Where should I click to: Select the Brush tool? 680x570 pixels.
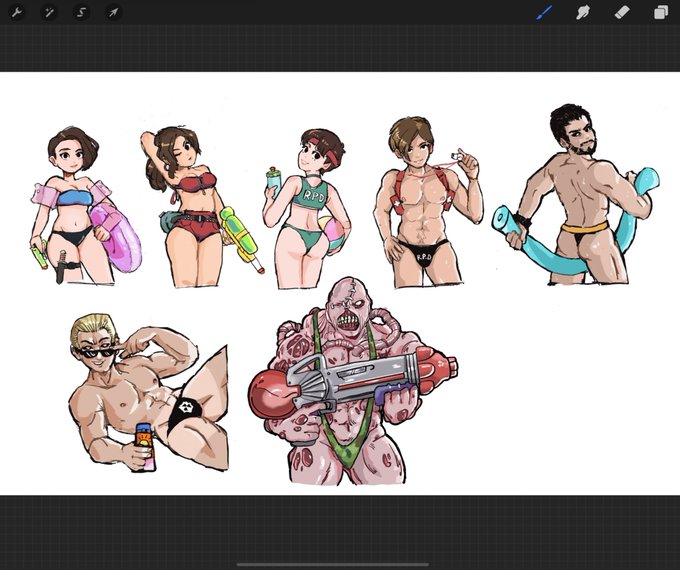544,12
